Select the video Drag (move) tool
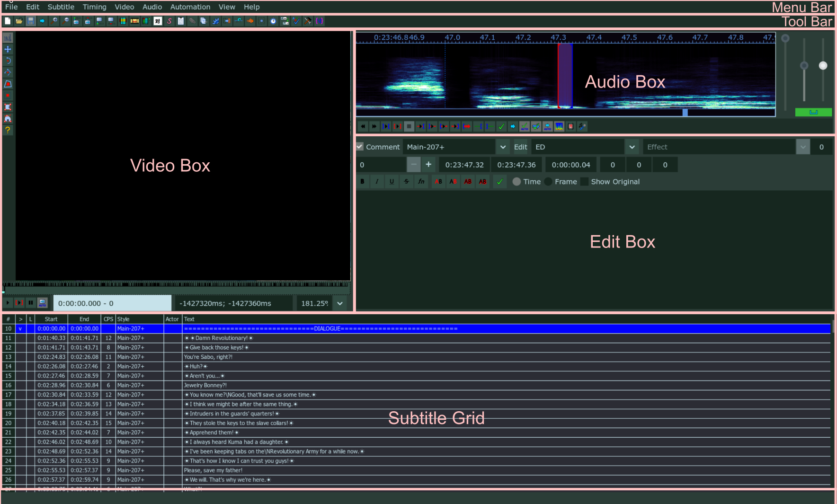 [8, 49]
